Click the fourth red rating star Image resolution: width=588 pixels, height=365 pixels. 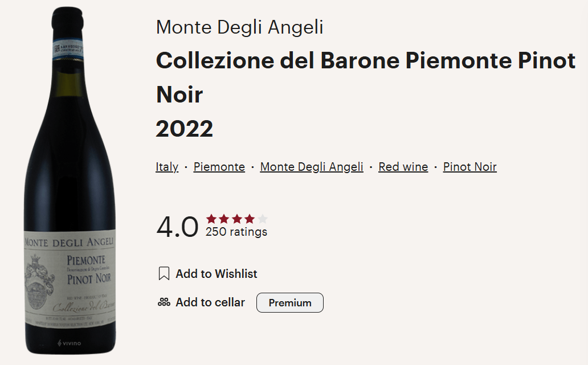coord(250,219)
